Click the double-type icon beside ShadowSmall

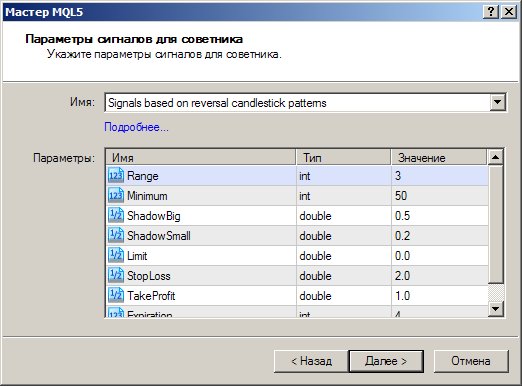(x=116, y=236)
